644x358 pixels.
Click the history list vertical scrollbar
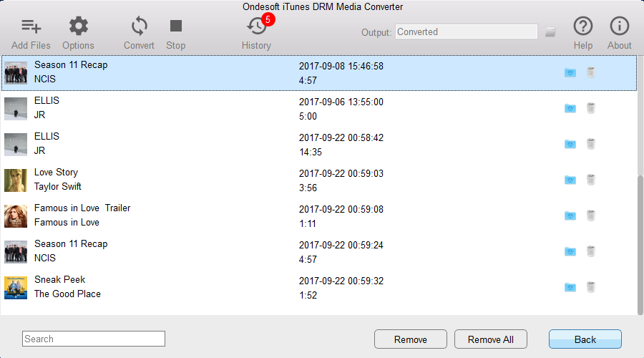click(640, 243)
